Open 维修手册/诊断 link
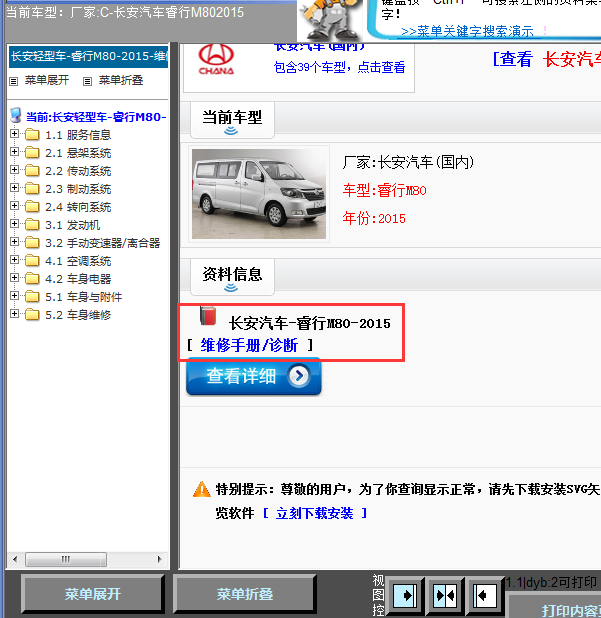This screenshot has width=601, height=618. point(249,345)
